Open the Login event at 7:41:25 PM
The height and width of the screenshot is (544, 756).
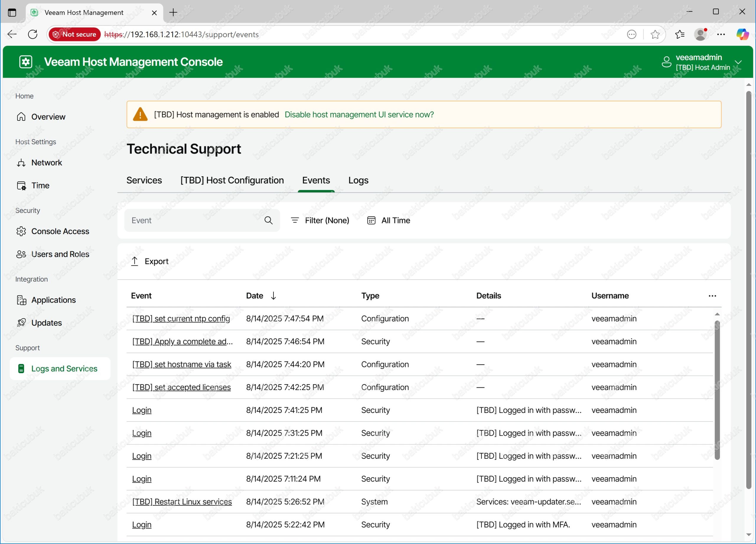coord(142,410)
